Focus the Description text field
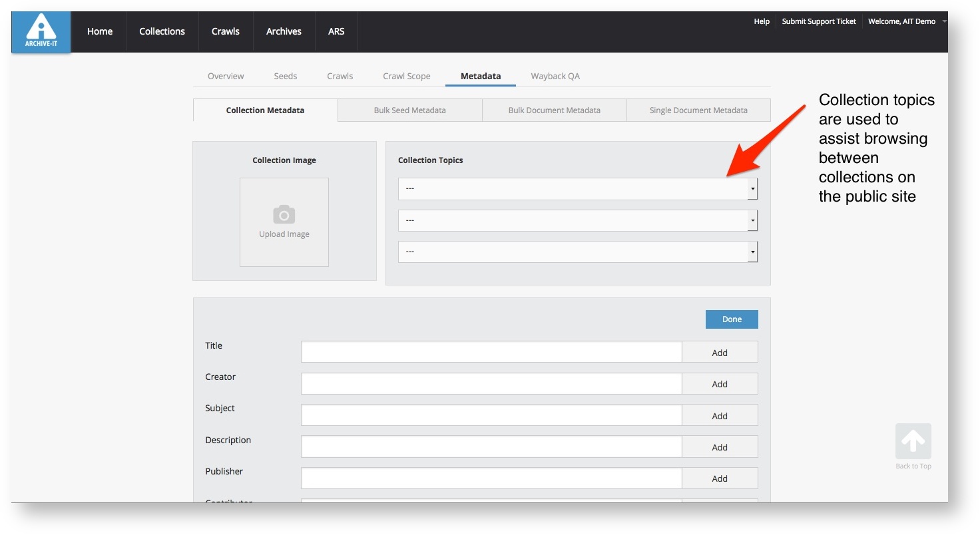The width and height of the screenshot is (980, 535). tap(491, 446)
